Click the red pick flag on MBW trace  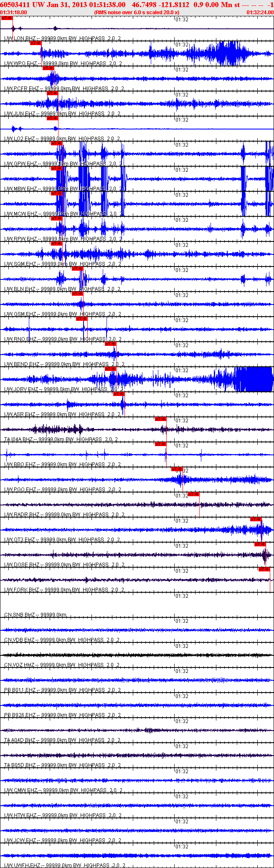57,168
